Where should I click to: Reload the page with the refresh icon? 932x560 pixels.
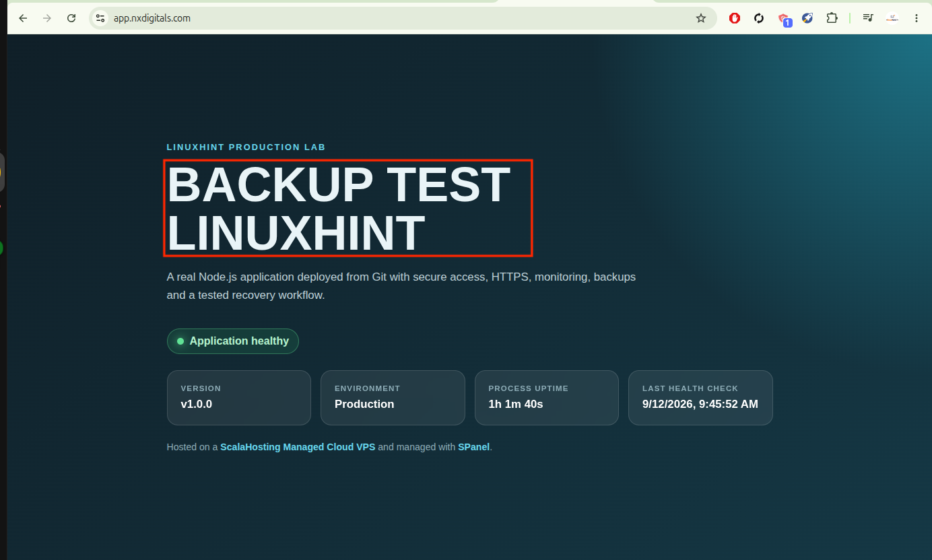click(x=71, y=18)
